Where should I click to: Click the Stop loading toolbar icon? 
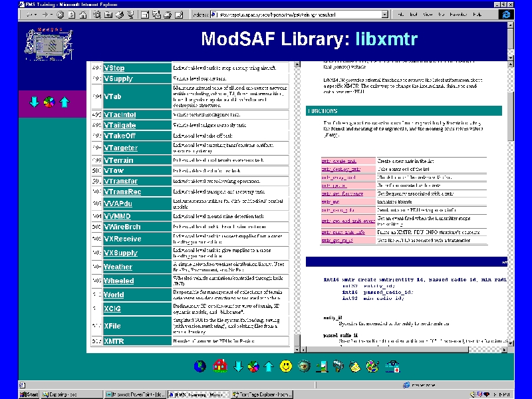click(60, 15)
